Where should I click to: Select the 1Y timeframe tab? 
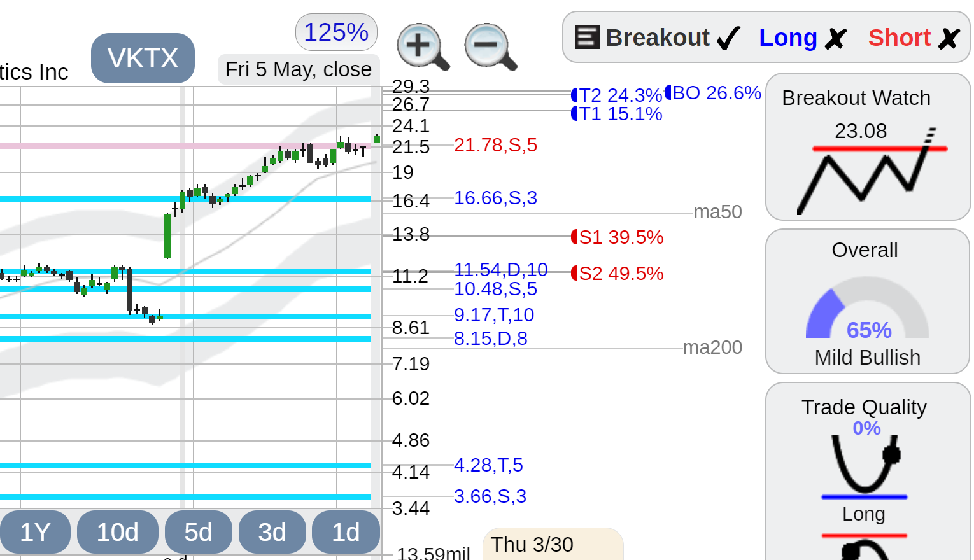[35, 532]
